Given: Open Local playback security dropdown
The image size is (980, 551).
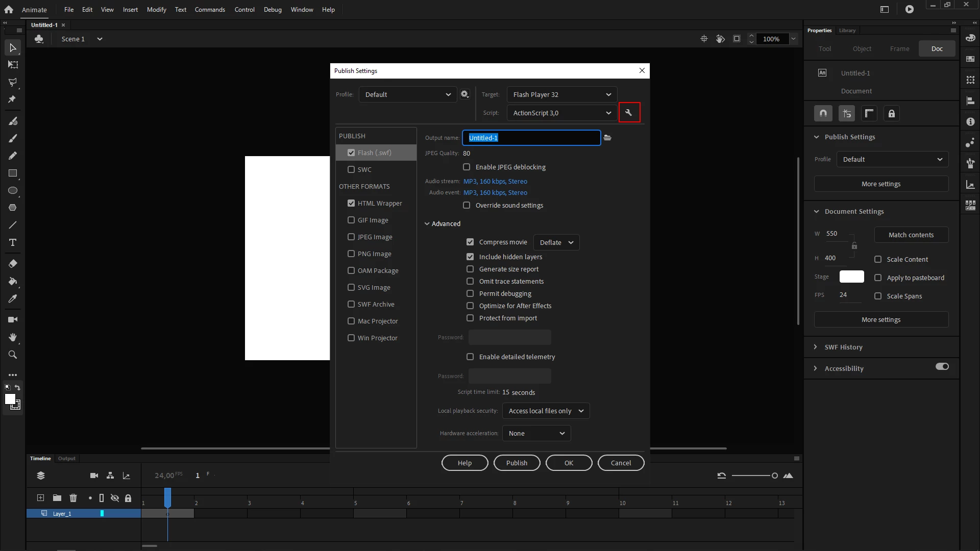Looking at the screenshot, I should click(x=546, y=411).
